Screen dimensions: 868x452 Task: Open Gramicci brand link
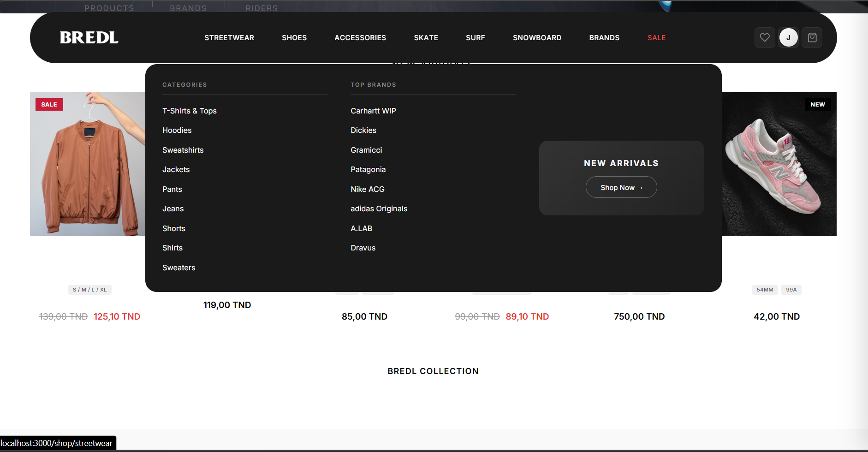click(366, 150)
